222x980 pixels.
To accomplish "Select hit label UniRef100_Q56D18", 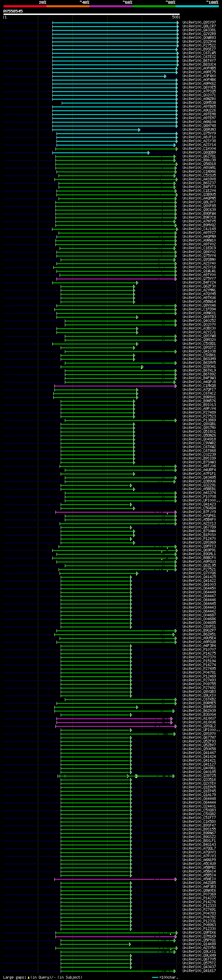I will [x=199, y=164].
